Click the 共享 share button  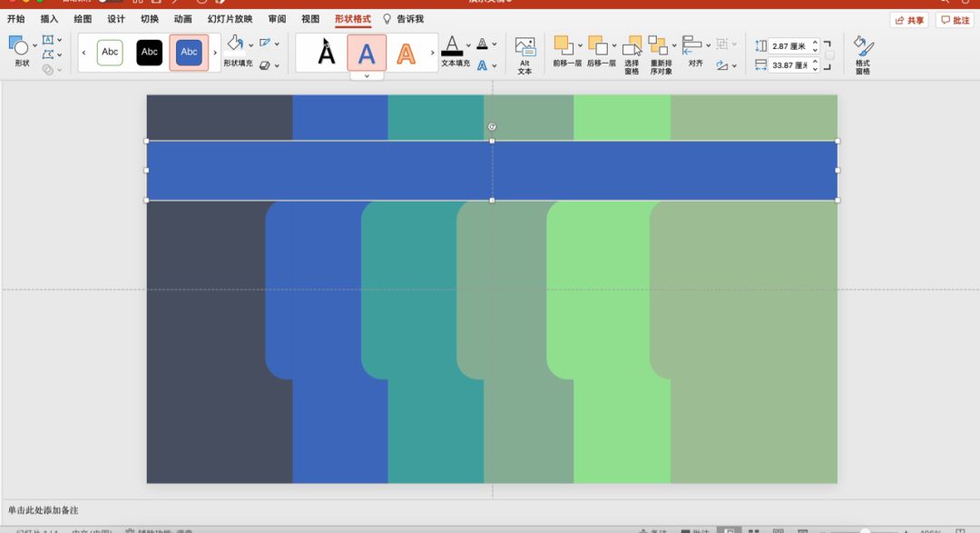[909, 20]
